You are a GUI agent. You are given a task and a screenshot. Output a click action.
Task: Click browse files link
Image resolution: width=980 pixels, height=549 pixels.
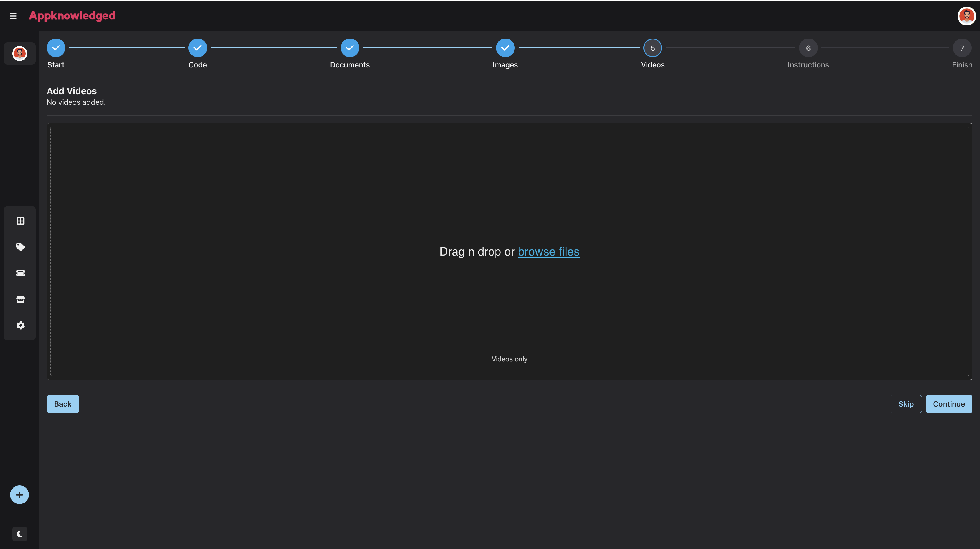tap(548, 251)
